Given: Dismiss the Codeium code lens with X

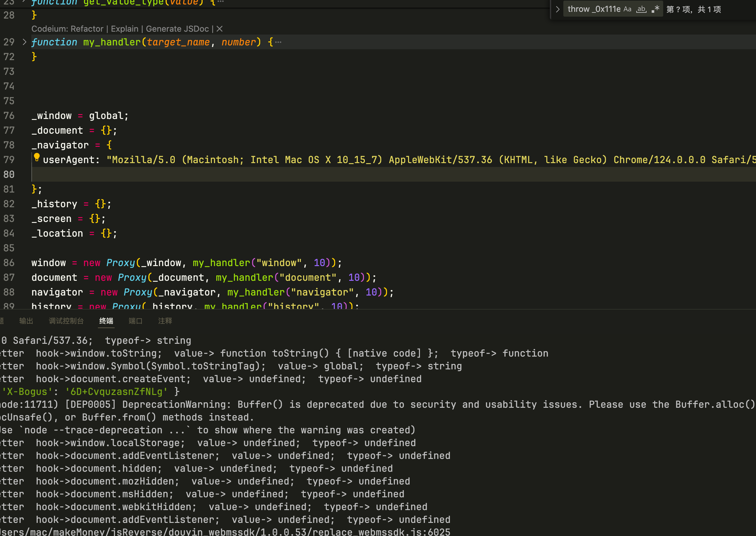Looking at the screenshot, I should (x=219, y=29).
